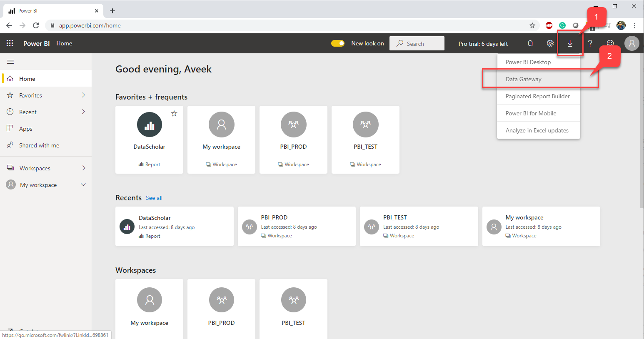Image resolution: width=644 pixels, height=339 pixels.
Task: Choose Paginated Report Builder from the menu
Action: coord(538,96)
